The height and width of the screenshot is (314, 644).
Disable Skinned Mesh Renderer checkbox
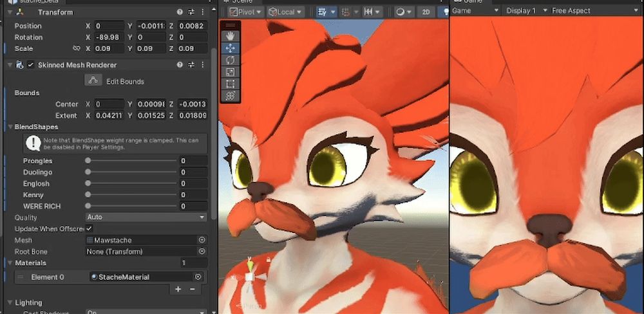pos(30,65)
